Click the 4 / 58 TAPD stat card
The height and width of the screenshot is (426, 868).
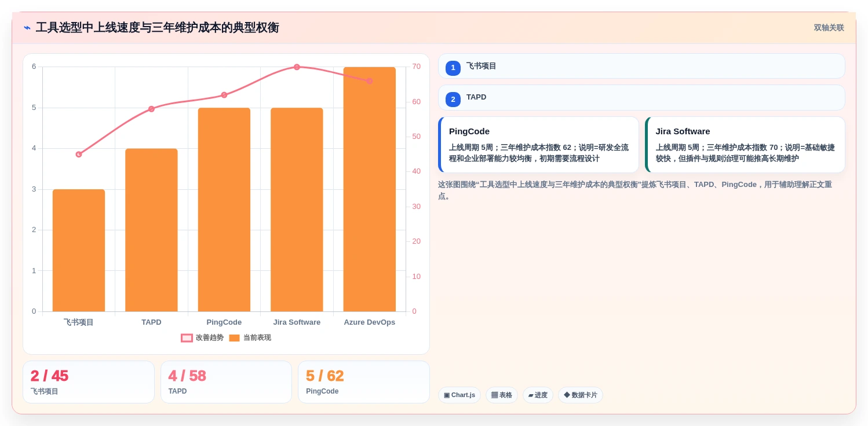tap(226, 382)
